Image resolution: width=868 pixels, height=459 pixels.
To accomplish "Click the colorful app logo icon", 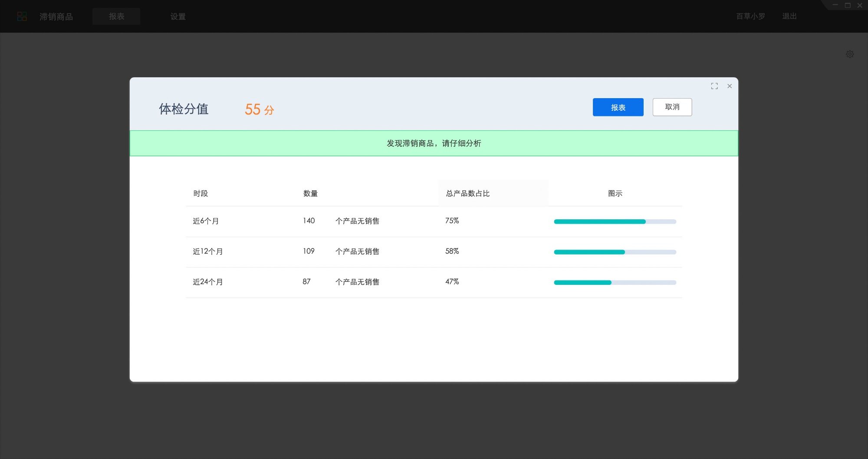I will pos(22,17).
